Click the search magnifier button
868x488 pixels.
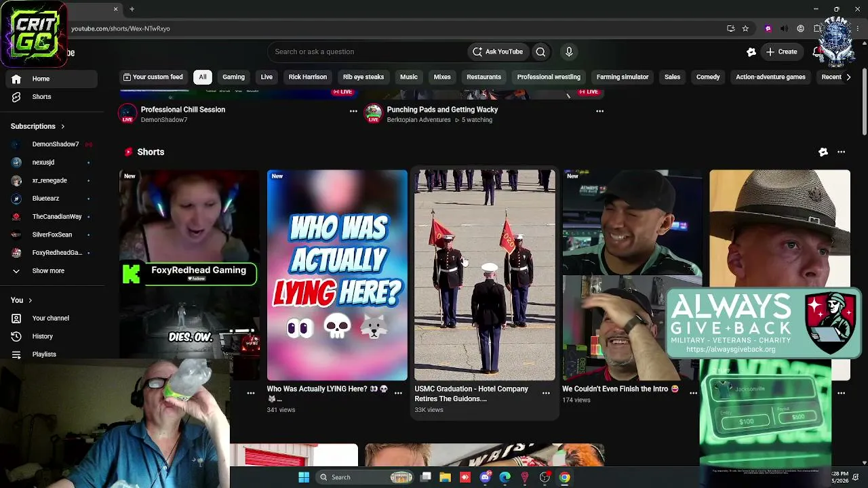[540, 52]
